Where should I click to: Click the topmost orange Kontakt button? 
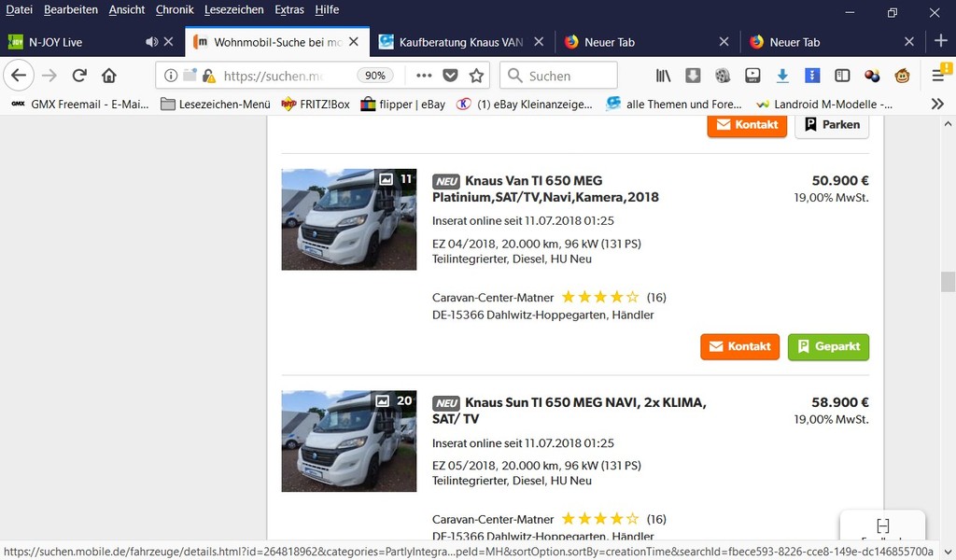point(747,125)
